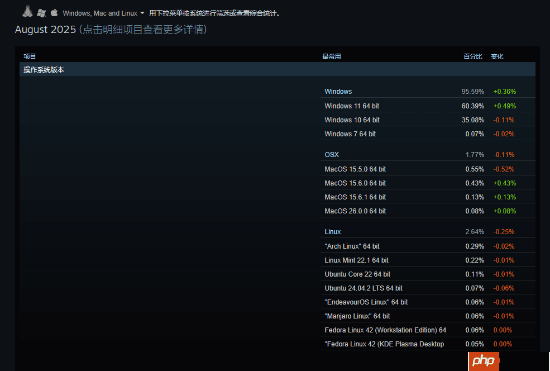The width and height of the screenshot is (550, 371).
Task: Select the 'MacOS 26.0.0 64 bit' row
Action: [x=428, y=211]
